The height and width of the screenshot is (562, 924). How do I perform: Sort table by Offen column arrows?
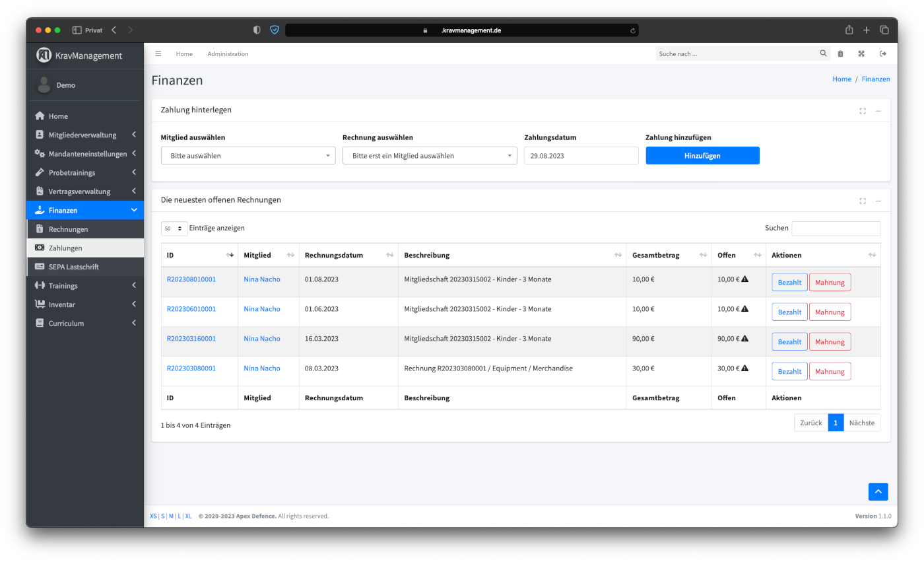click(757, 255)
